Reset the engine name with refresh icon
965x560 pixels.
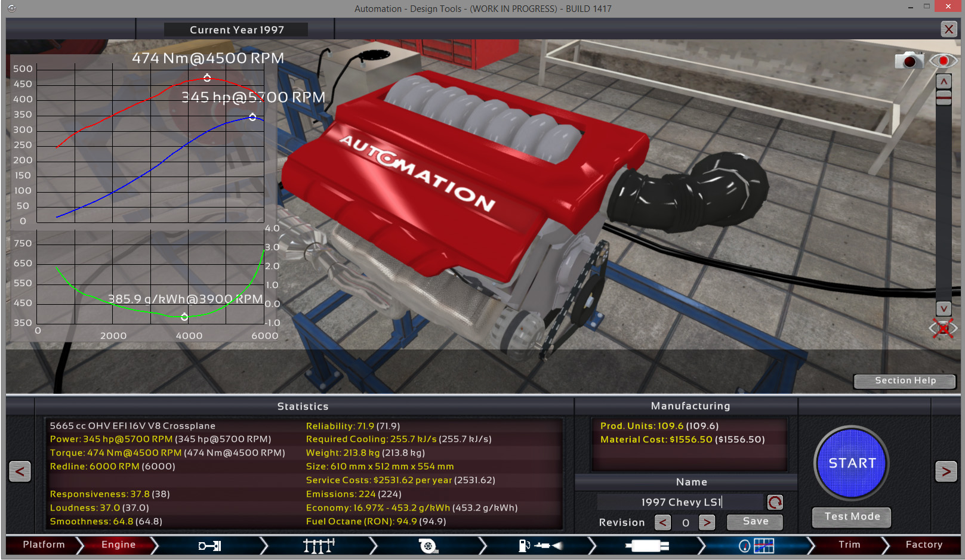point(775,502)
